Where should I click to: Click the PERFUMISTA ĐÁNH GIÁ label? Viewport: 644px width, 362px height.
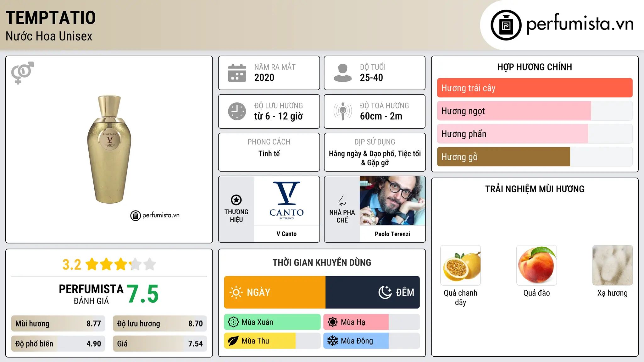[x=91, y=294]
